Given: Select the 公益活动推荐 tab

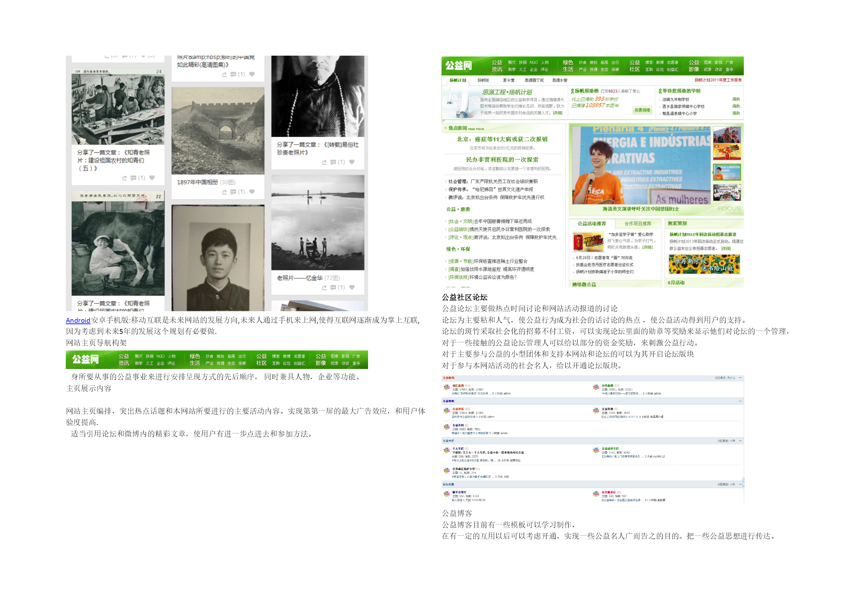Looking at the screenshot, I should click(592, 224).
